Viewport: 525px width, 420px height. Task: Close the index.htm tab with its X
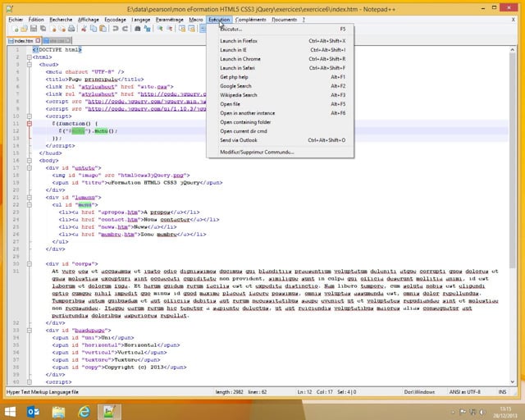[x=38, y=40]
